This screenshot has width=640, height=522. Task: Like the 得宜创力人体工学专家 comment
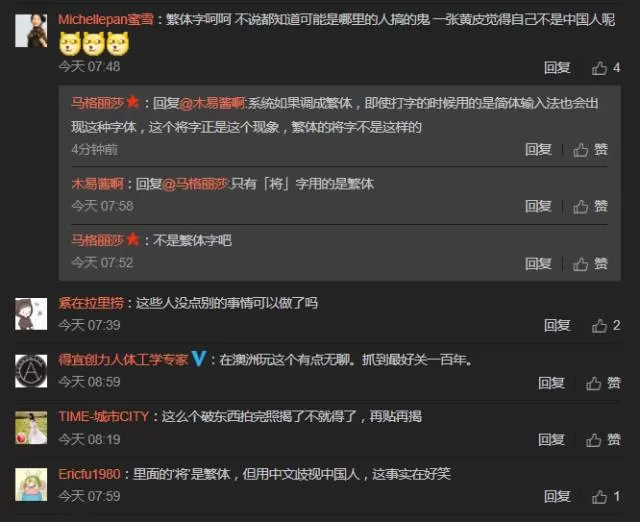(x=603, y=383)
